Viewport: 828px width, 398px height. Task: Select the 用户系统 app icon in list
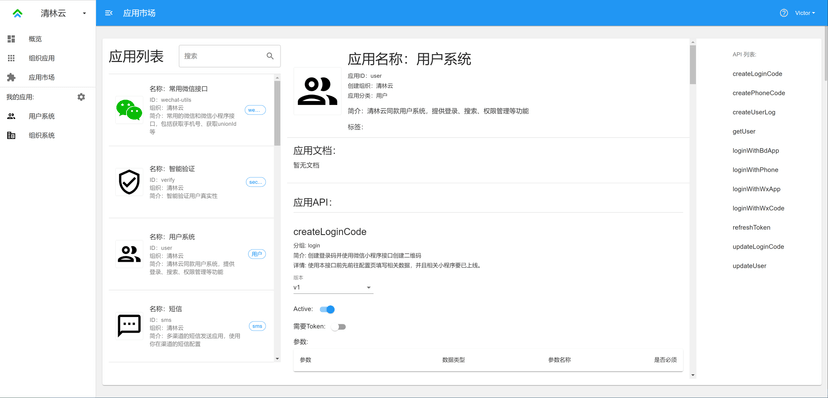point(129,253)
